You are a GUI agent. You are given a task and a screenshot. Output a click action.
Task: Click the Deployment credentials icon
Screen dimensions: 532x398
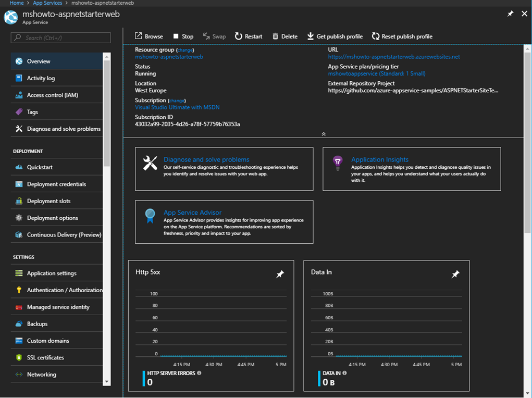[19, 184]
